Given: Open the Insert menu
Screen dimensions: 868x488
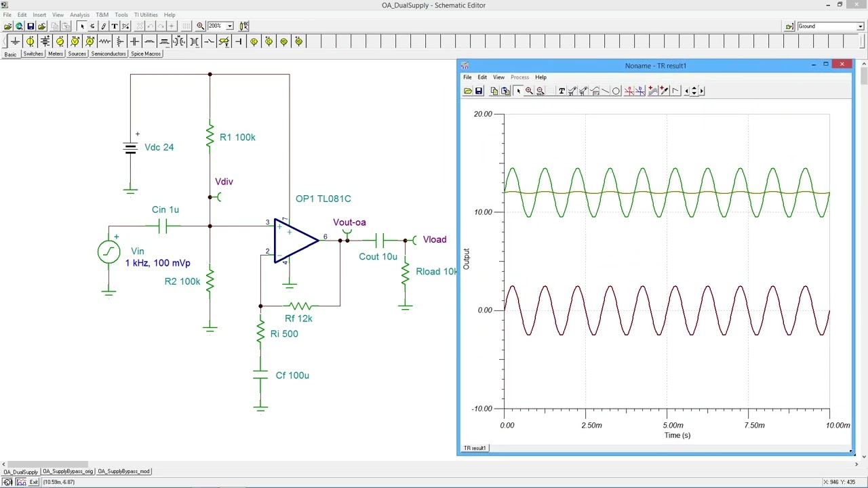Looking at the screenshot, I should click(39, 15).
